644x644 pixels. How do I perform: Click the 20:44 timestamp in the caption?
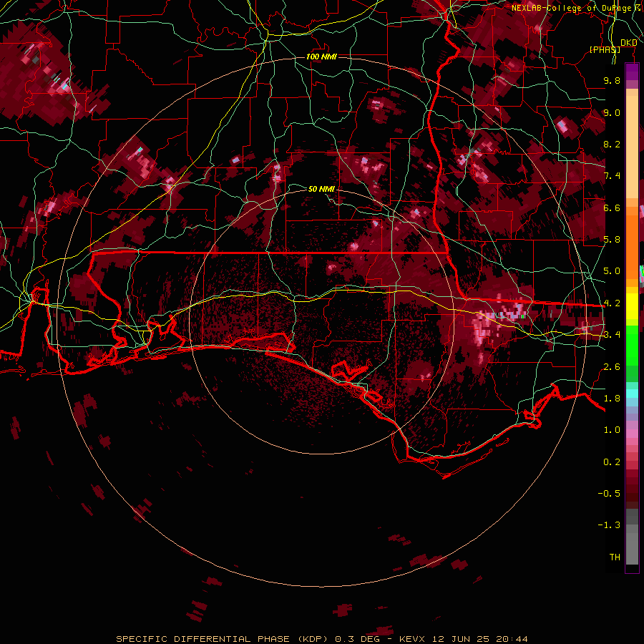tap(512, 639)
